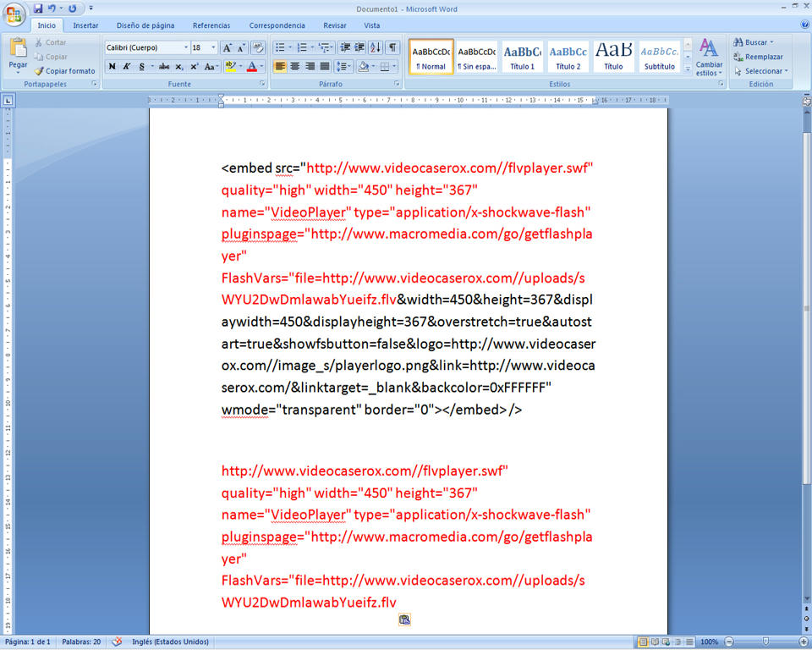This screenshot has width=812, height=650.
Task: Click the Copiar formato paintbrush
Action: pos(65,71)
